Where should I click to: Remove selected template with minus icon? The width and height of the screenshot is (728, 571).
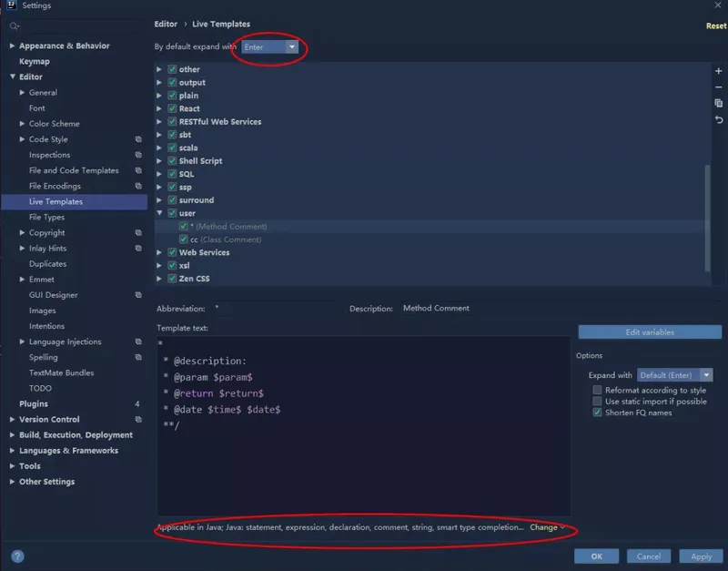tap(718, 87)
